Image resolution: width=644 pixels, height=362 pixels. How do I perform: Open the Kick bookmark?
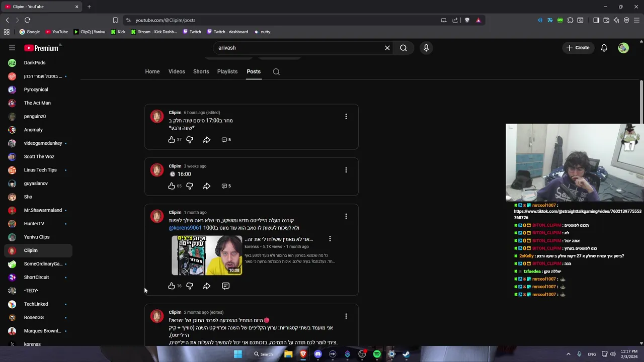pyautogui.click(x=118, y=32)
